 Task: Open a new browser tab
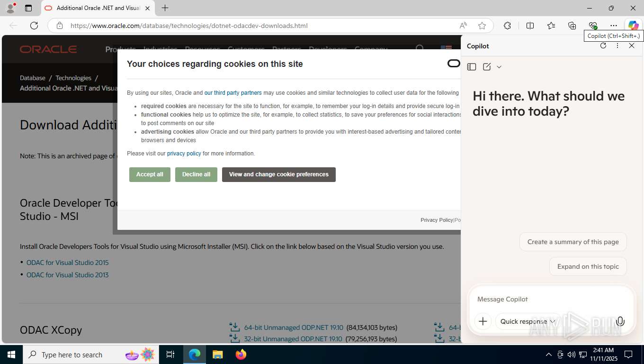point(165,8)
